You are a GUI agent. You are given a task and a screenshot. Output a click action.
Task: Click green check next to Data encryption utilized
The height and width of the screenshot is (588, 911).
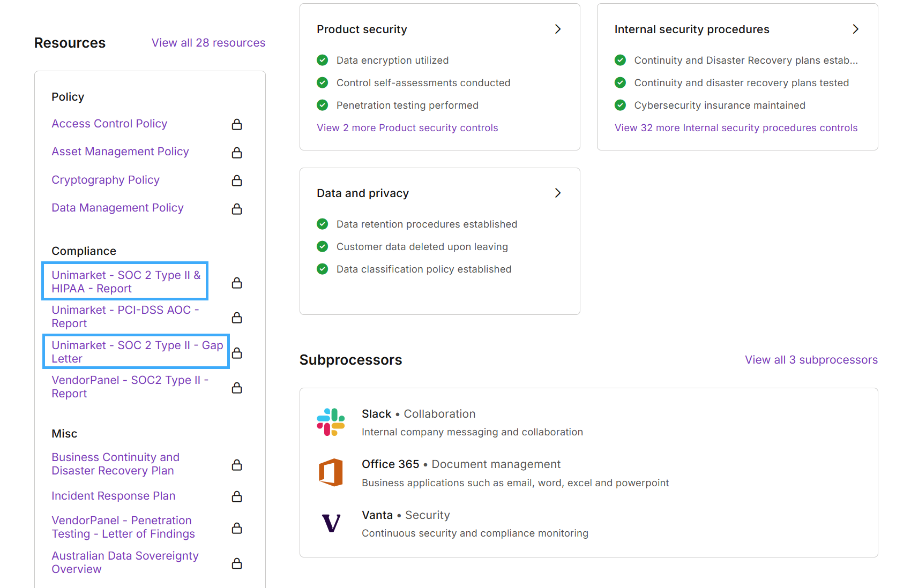323,60
